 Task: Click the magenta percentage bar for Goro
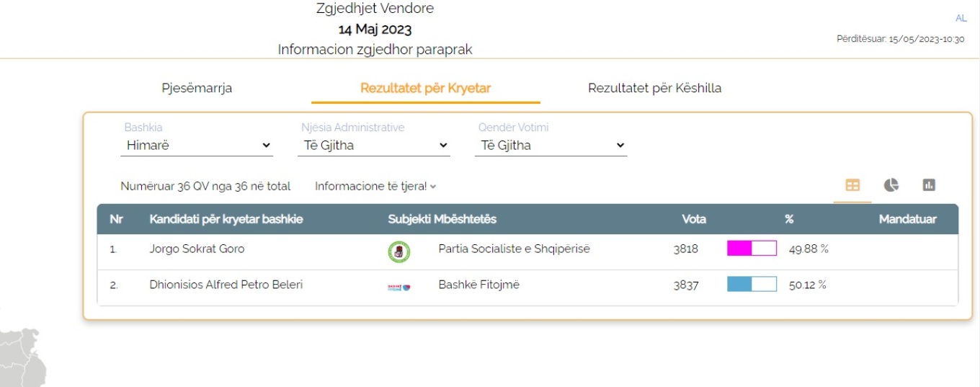(752, 249)
